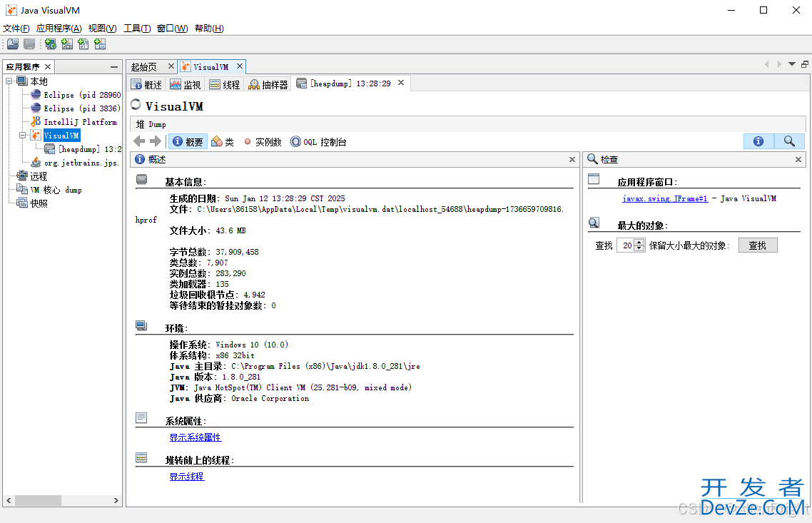Switch to the 起始页 tab
812x523 pixels.
144,67
